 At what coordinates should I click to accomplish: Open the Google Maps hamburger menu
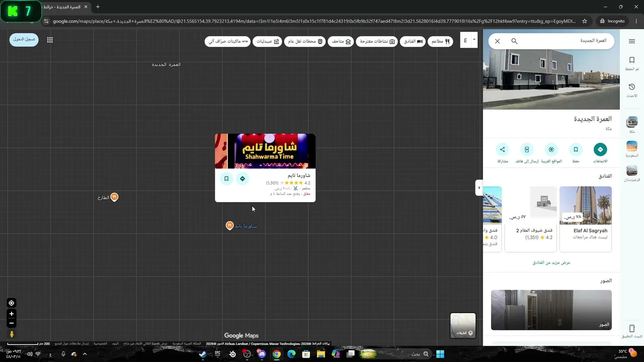pyautogui.click(x=632, y=41)
